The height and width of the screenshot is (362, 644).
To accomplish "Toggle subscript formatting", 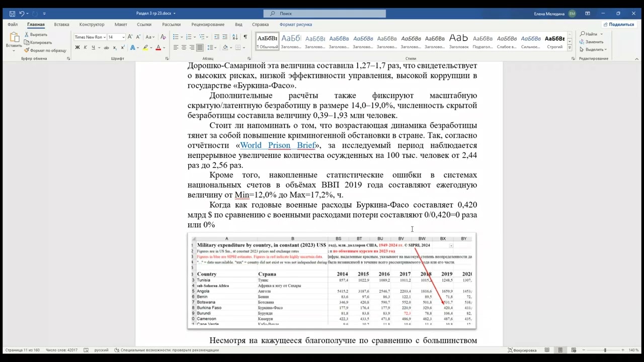I will coord(115,48).
